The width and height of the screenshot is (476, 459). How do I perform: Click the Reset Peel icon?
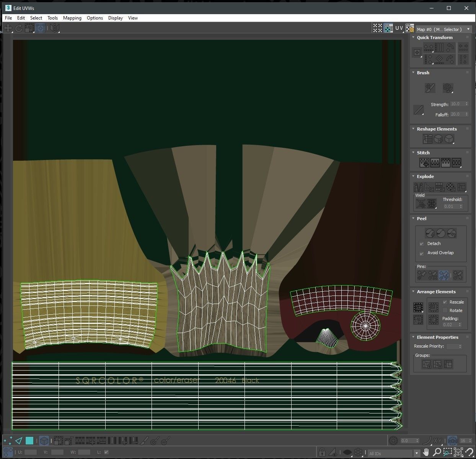[452, 233]
